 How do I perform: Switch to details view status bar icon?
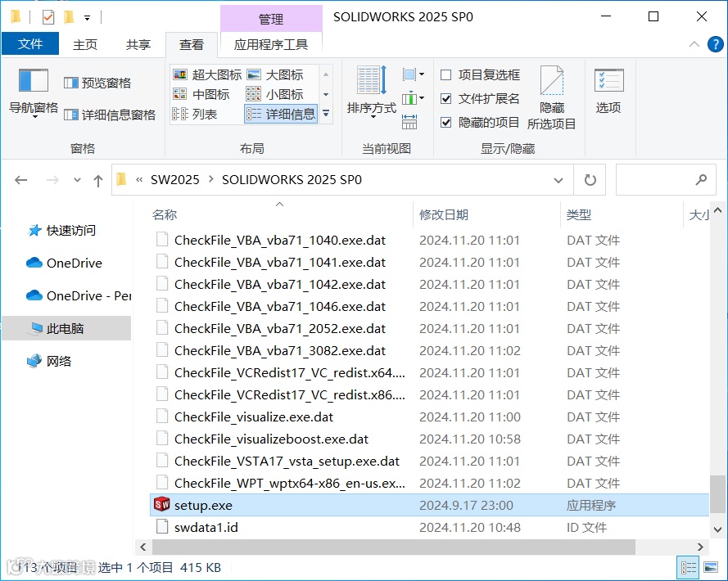click(688, 567)
